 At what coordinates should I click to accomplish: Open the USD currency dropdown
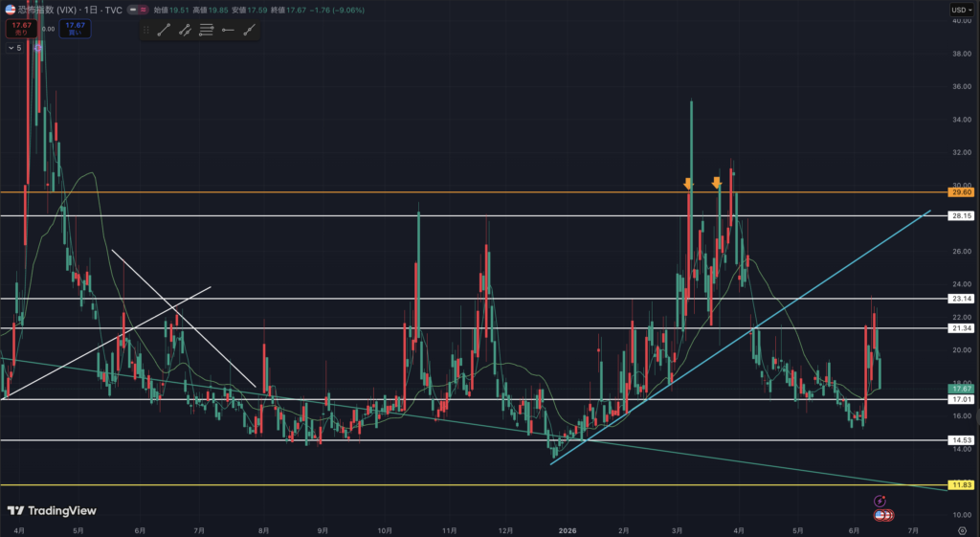(961, 10)
